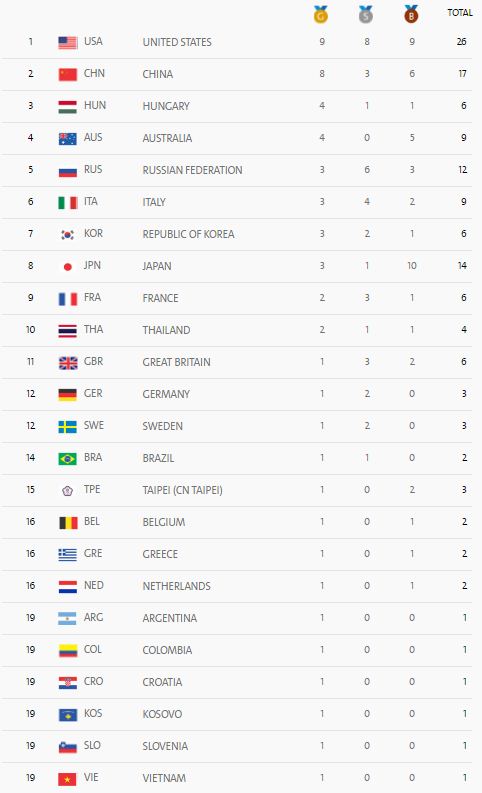Click the silver medal column icon
The height and width of the screenshot is (793, 482).
(x=366, y=14)
